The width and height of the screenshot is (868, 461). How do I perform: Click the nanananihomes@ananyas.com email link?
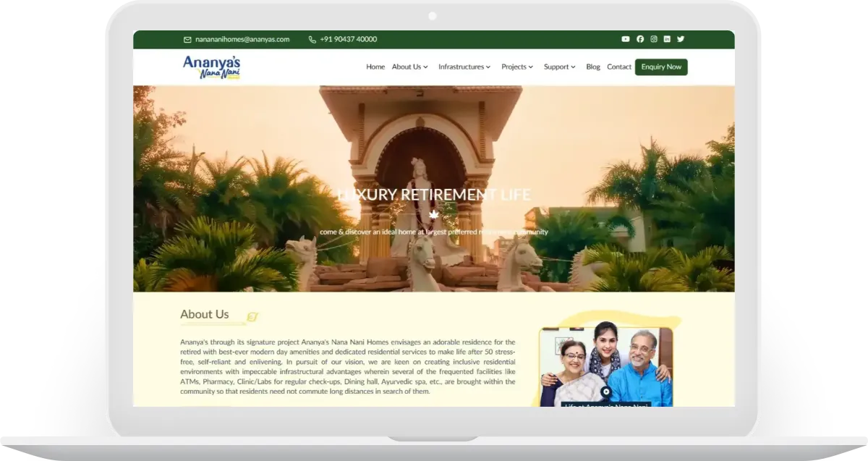tap(242, 40)
